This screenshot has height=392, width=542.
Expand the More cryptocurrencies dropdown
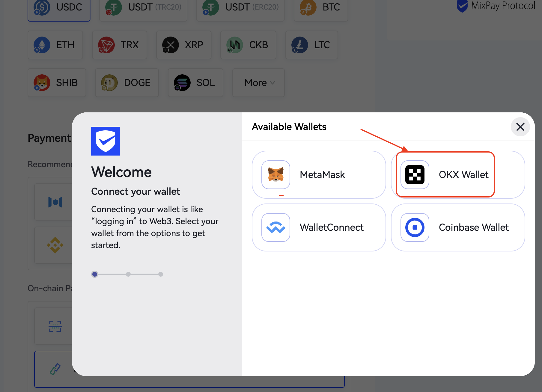click(x=258, y=83)
